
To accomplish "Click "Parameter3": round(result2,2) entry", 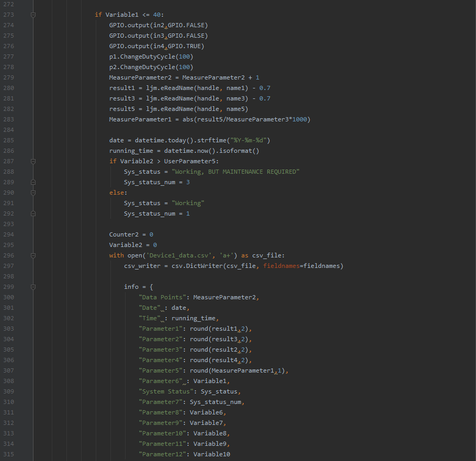I will pos(195,350).
